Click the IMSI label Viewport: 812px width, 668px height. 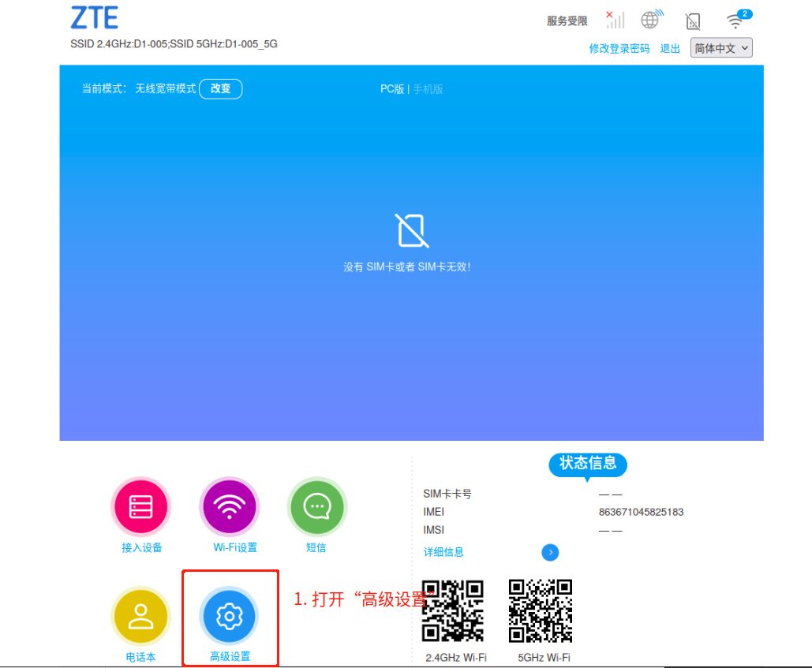pyautogui.click(x=433, y=530)
